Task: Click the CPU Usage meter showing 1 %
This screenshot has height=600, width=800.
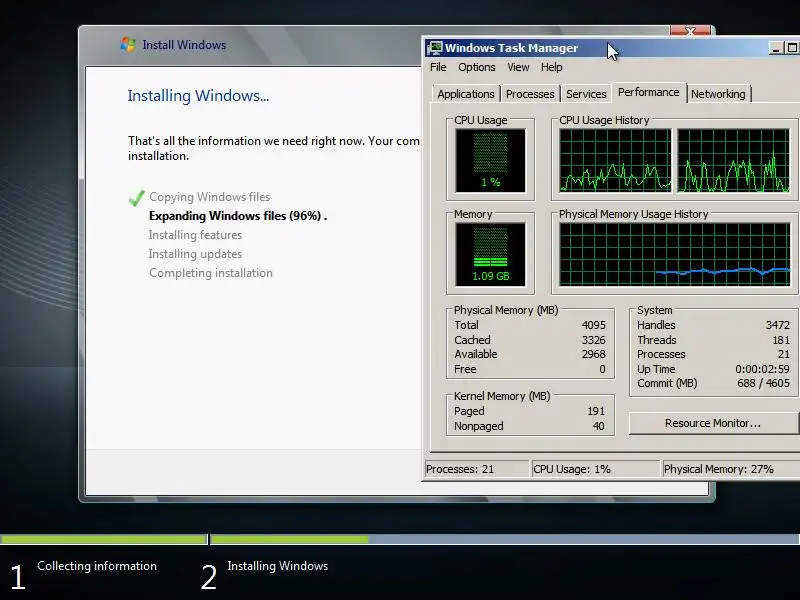Action: tap(490, 160)
